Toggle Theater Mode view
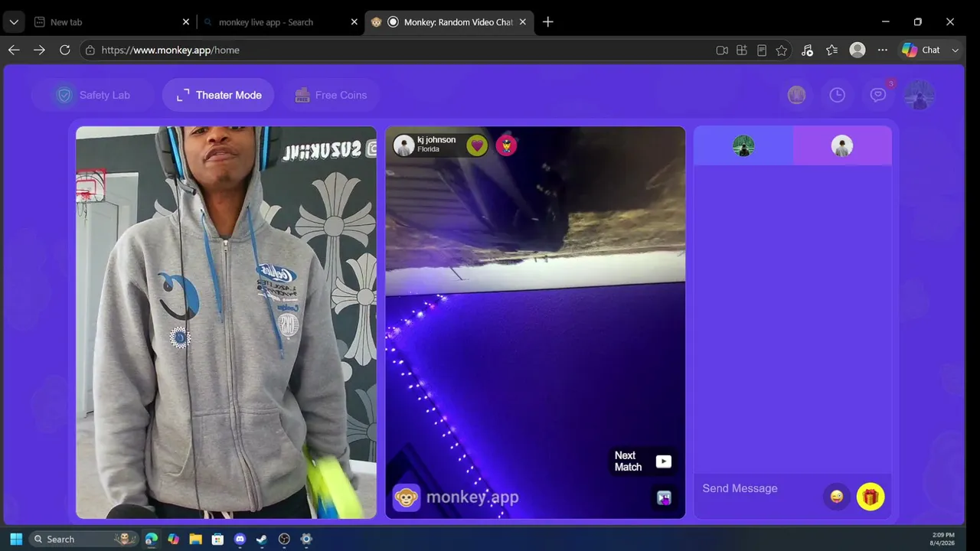 [218, 95]
